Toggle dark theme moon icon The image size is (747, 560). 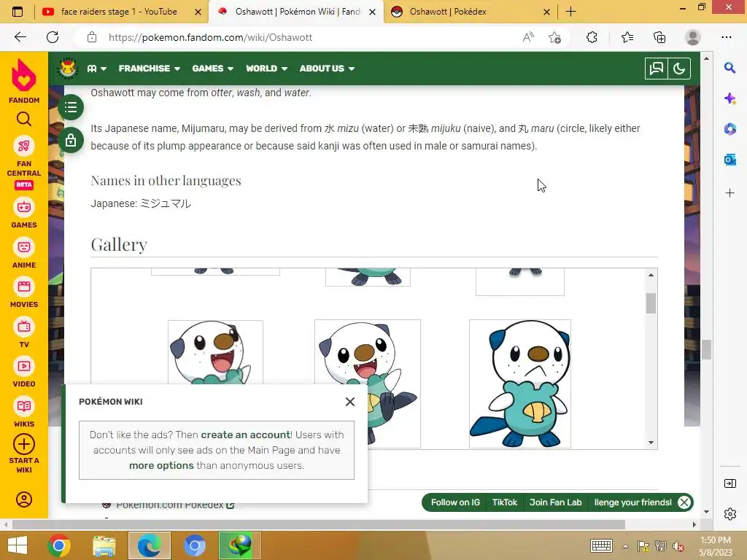coord(679,69)
